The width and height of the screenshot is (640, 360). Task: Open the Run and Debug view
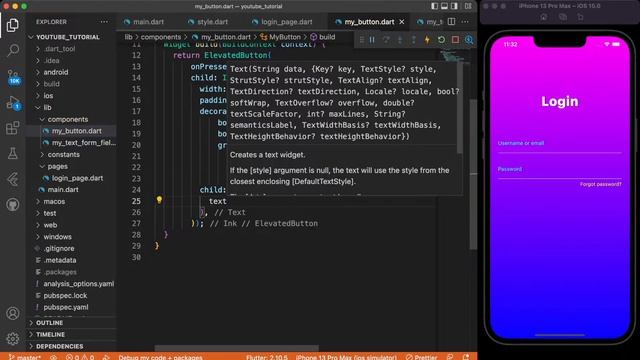13,102
